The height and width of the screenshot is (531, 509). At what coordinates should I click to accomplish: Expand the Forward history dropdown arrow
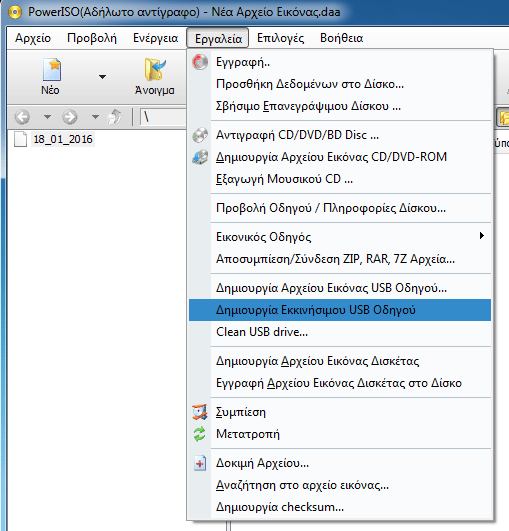(x=95, y=117)
